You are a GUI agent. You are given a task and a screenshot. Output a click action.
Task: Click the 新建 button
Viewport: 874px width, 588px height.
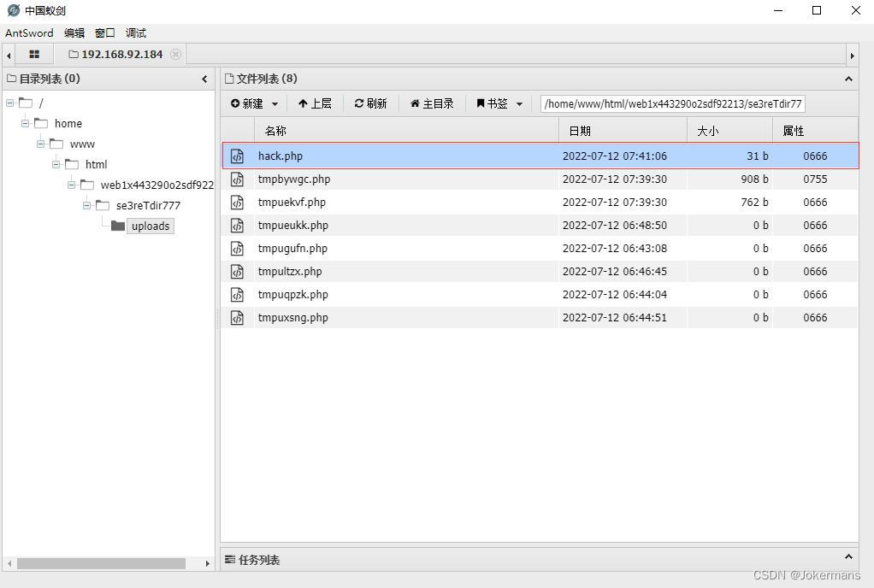click(x=247, y=103)
